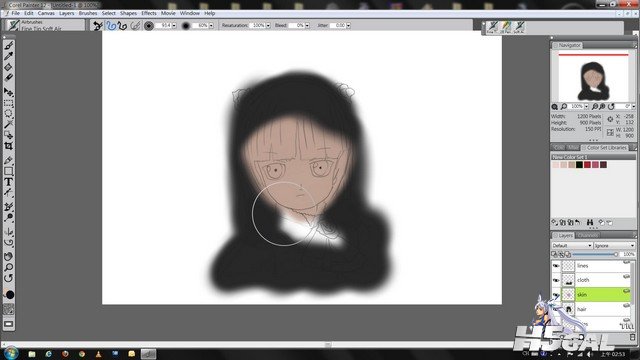640x360 pixels.
Task: Click the Navigator zoom out icon
Action: pos(595,107)
